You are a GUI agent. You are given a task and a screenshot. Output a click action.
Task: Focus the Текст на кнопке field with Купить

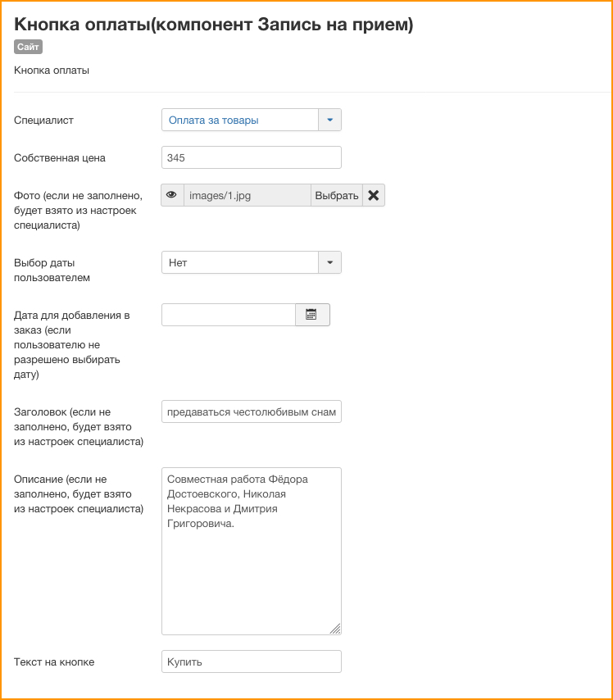252,661
